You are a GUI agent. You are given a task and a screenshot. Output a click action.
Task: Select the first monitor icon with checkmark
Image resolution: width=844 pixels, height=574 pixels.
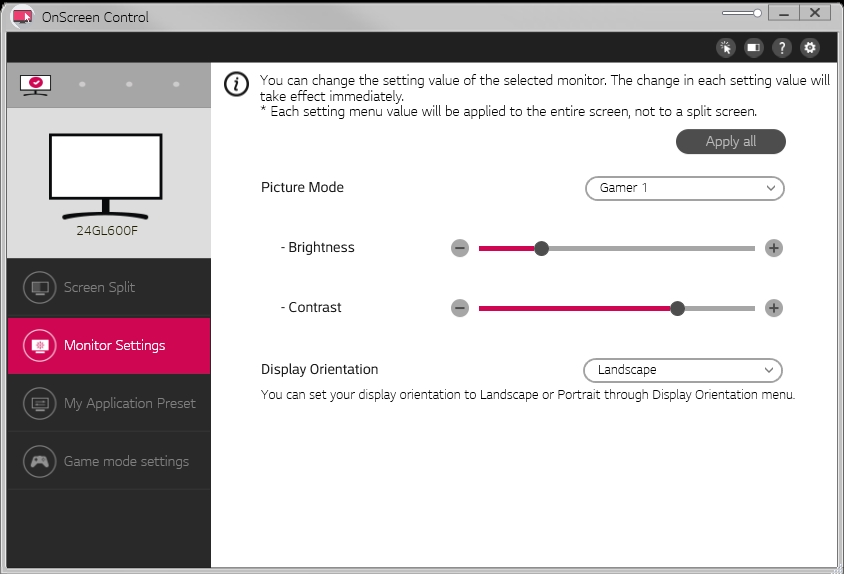pyautogui.click(x=36, y=85)
